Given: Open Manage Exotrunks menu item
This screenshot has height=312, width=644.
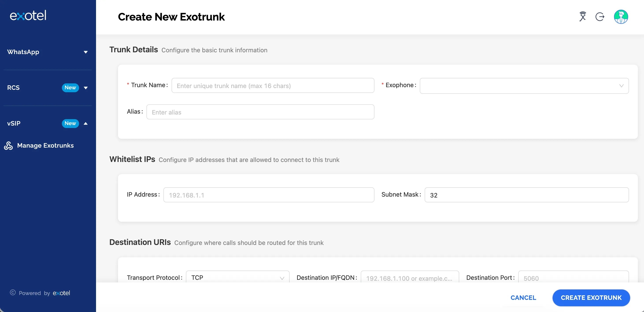Looking at the screenshot, I should (x=45, y=145).
